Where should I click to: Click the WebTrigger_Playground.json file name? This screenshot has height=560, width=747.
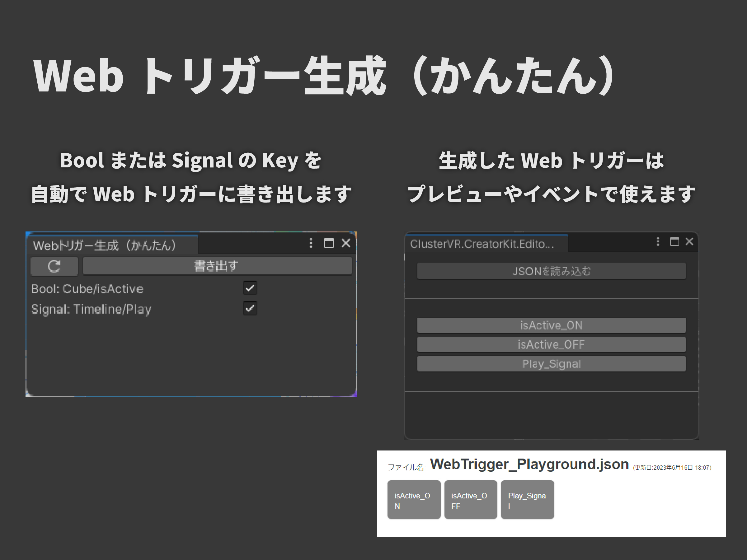tap(529, 464)
